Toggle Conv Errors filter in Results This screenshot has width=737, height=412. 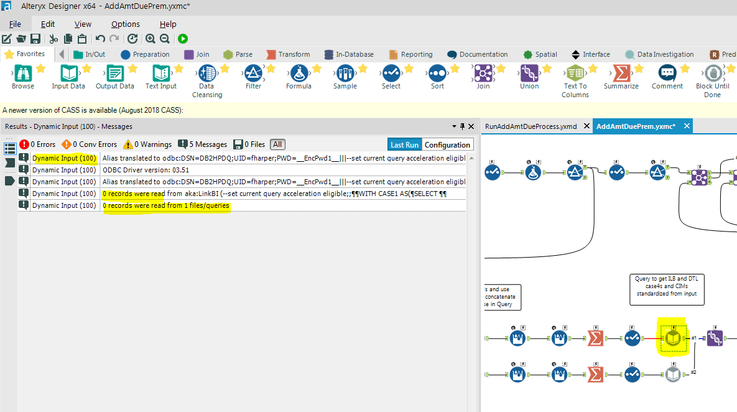click(89, 144)
